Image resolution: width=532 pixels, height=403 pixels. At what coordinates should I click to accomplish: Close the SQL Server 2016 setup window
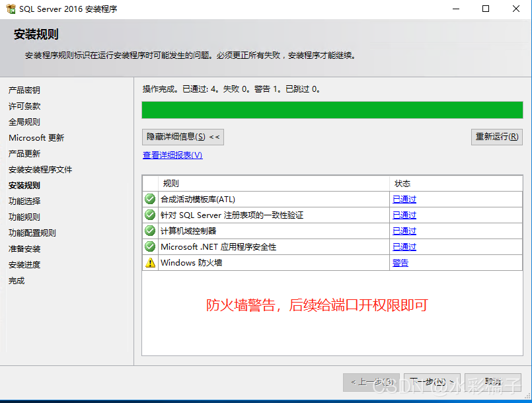coord(516,9)
